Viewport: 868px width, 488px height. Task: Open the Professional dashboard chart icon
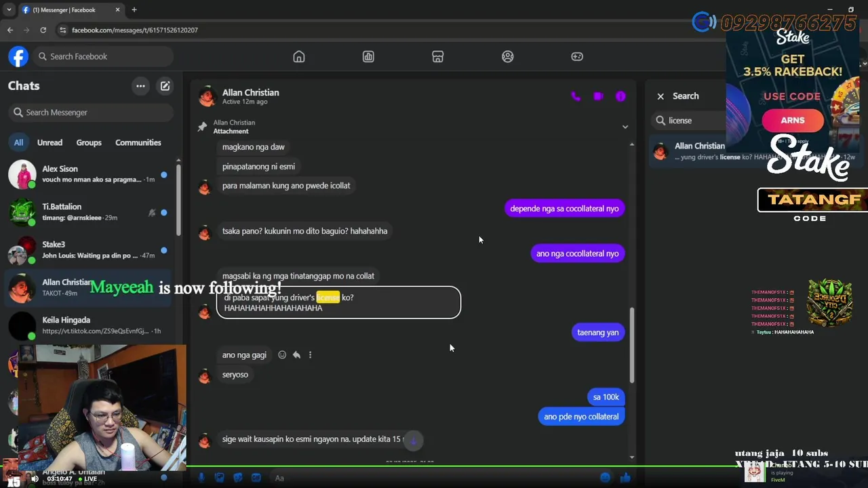point(368,56)
